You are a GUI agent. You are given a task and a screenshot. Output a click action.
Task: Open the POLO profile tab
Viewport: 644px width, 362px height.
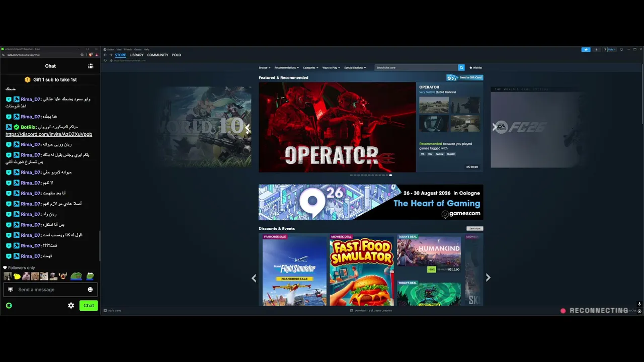176,55
